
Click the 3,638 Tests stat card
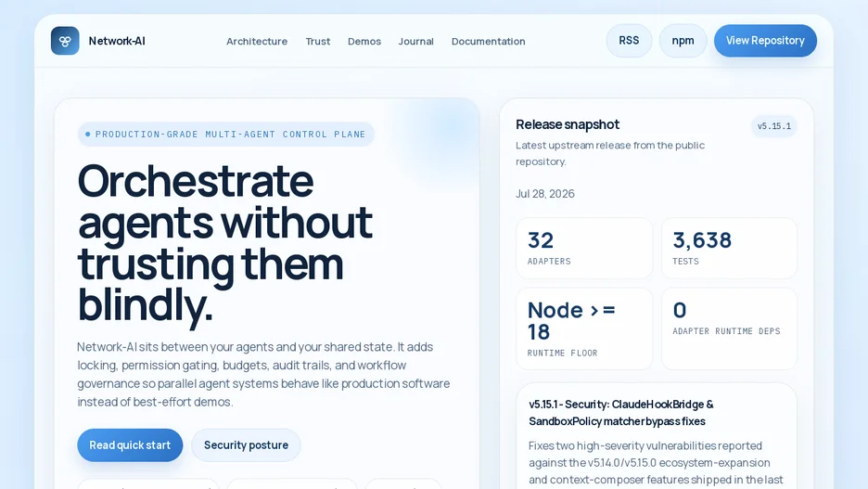[x=729, y=248]
